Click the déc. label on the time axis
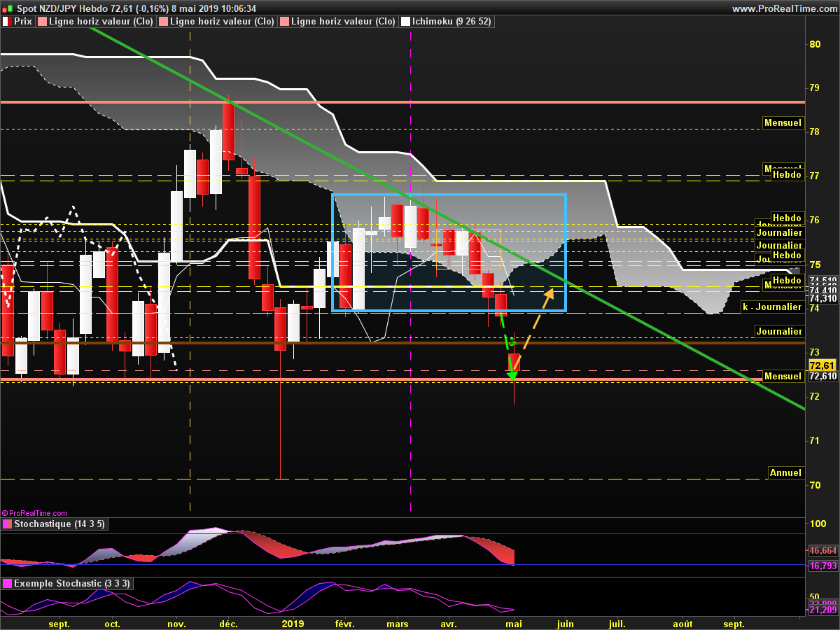This screenshot has width=840, height=630. pos(228,623)
